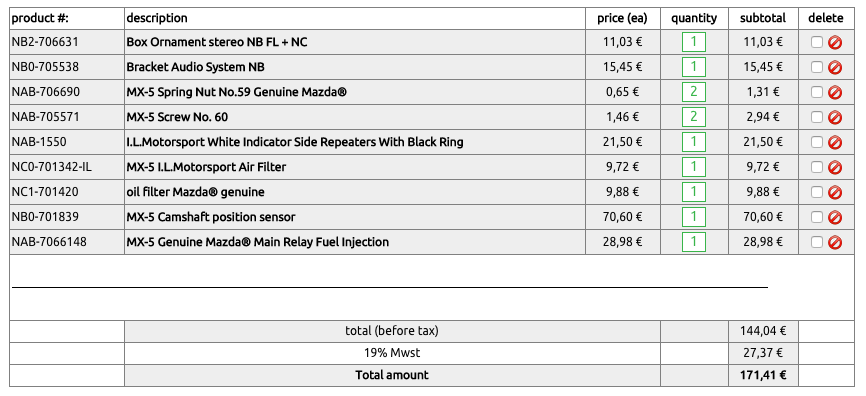
Task: Click red delete icon for Bracket Audio System NB
Action: pos(835,67)
